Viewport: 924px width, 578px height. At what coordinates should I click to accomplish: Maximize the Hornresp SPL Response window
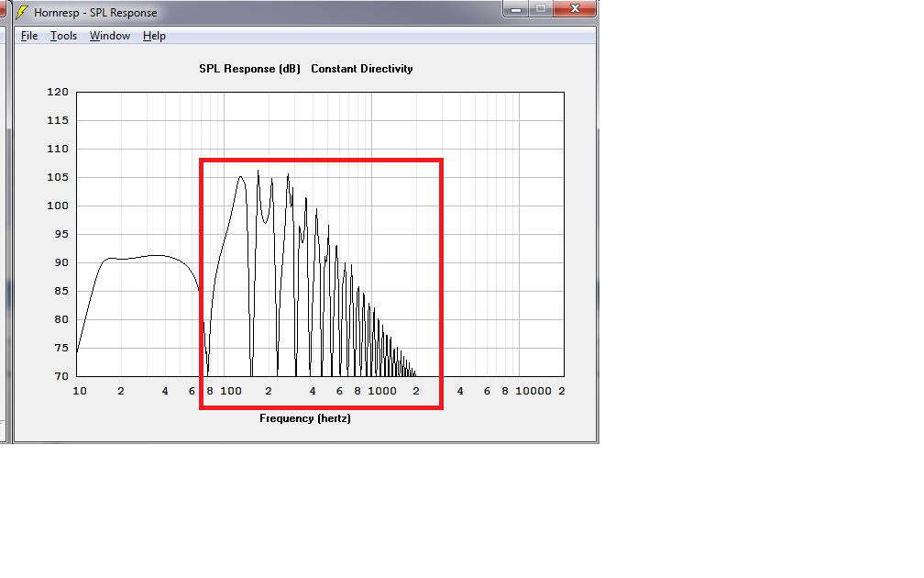click(x=541, y=9)
